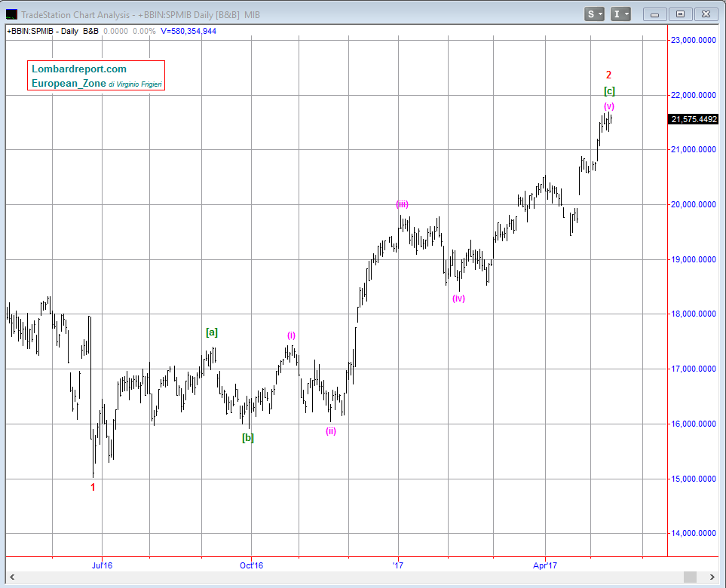Select the magenta (i) wave label
Screen dimensions: 726x588
[x=291, y=335]
